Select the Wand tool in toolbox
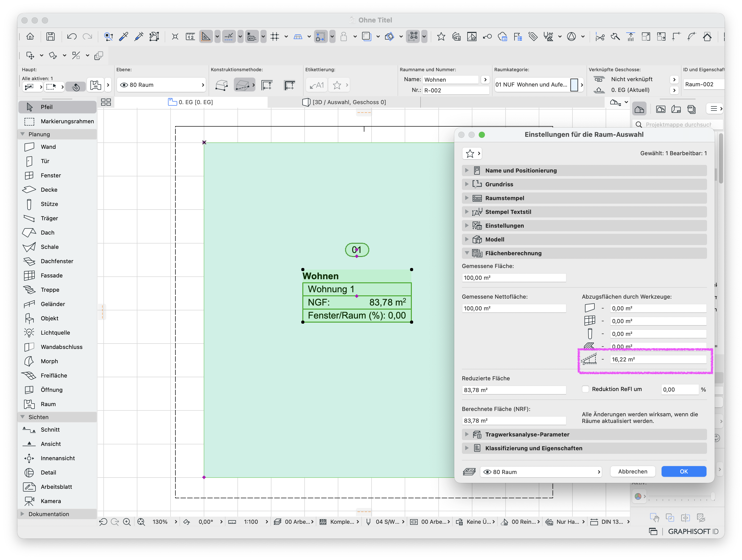742x560 pixels. coord(57,147)
